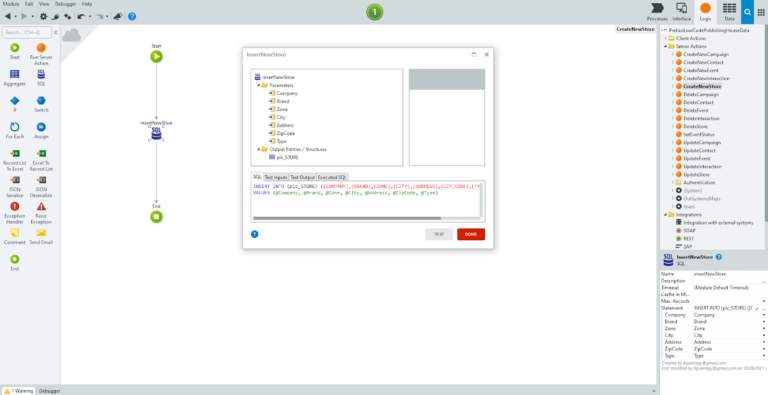Select the Switch tool
This screenshot has height=395, width=768.
click(41, 104)
